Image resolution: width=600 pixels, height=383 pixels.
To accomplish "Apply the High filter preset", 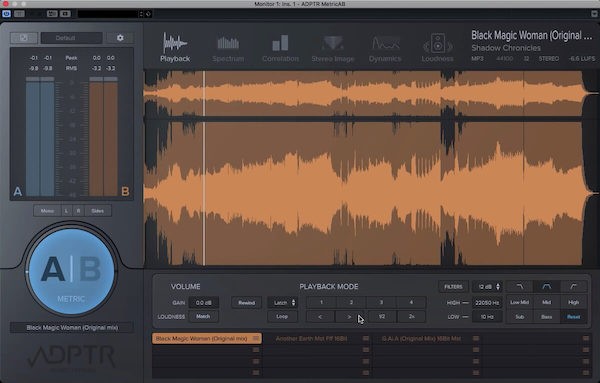I will [x=573, y=302].
